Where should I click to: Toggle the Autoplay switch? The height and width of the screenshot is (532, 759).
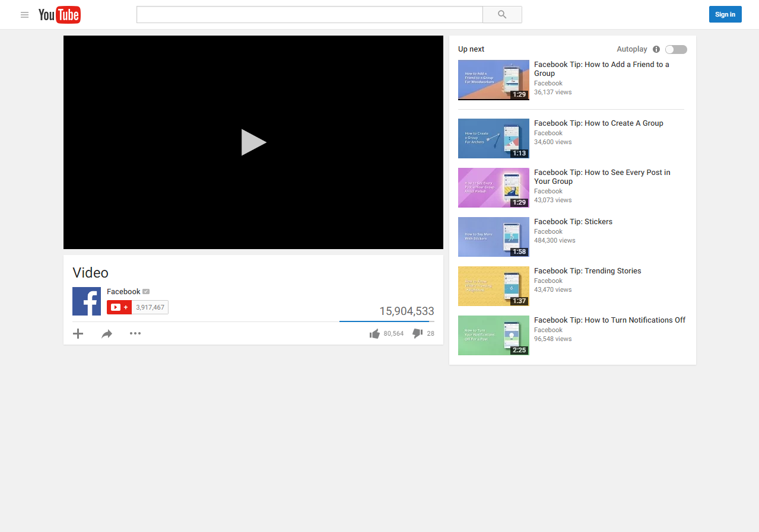pyautogui.click(x=676, y=49)
